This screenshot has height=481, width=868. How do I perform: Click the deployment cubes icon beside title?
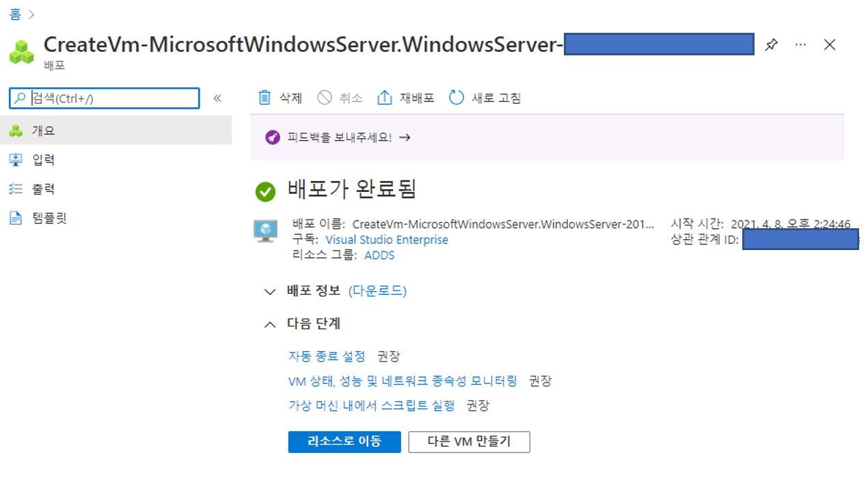(22, 52)
